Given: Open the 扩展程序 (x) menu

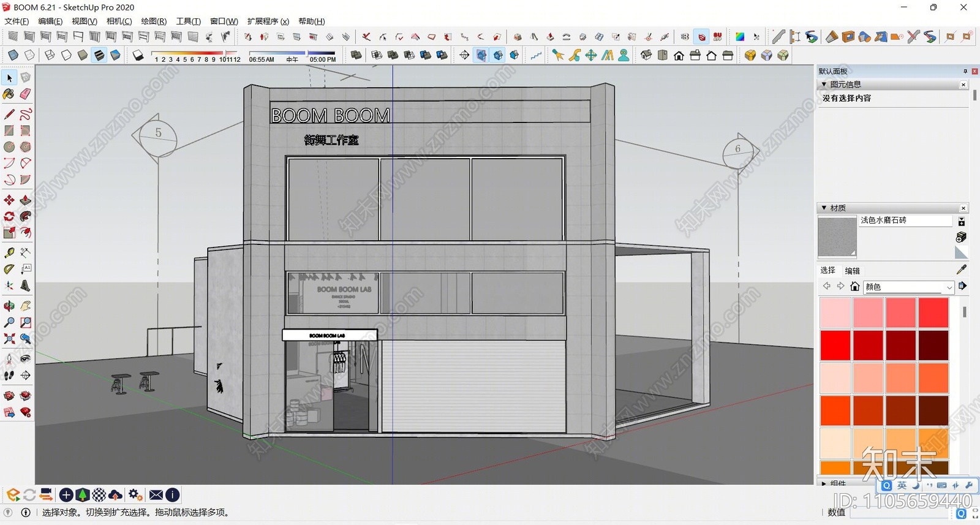Looking at the screenshot, I should pyautogui.click(x=268, y=21).
